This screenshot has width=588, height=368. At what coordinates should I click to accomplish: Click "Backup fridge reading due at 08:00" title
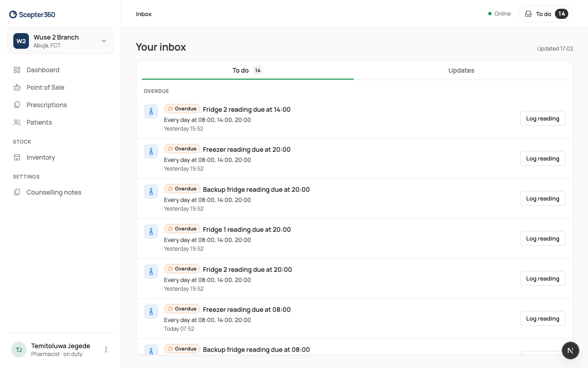[x=256, y=350]
